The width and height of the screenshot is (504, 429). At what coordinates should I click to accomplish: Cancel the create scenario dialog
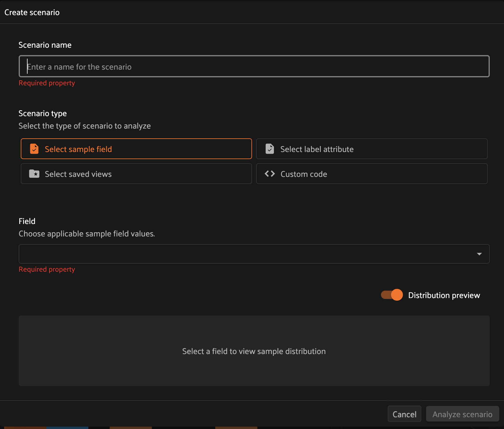[404, 414]
